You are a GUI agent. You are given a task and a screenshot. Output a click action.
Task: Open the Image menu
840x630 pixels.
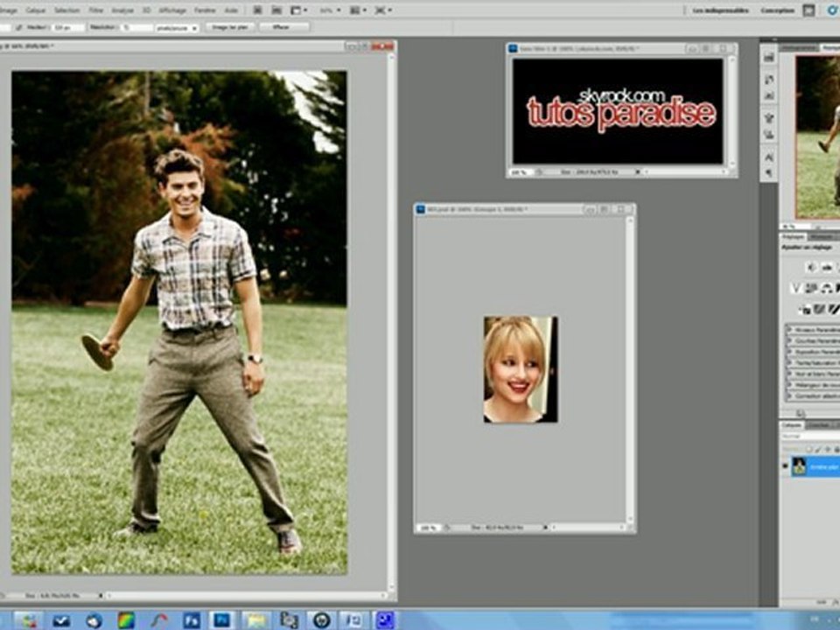(8, 10)
